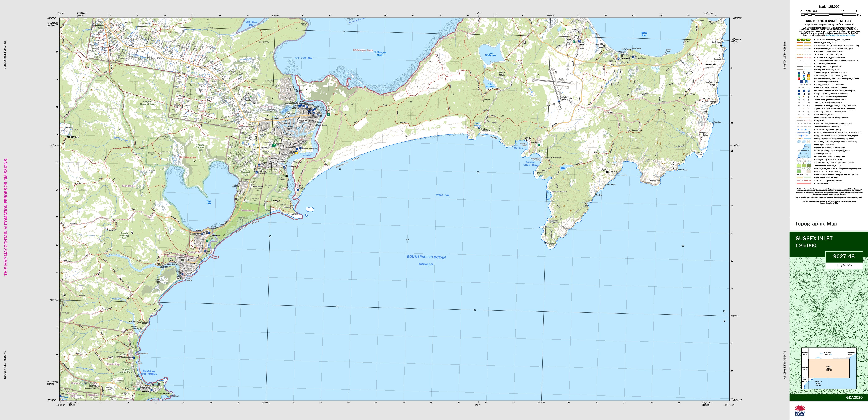Click the Airport symbol in the legend

799,73
